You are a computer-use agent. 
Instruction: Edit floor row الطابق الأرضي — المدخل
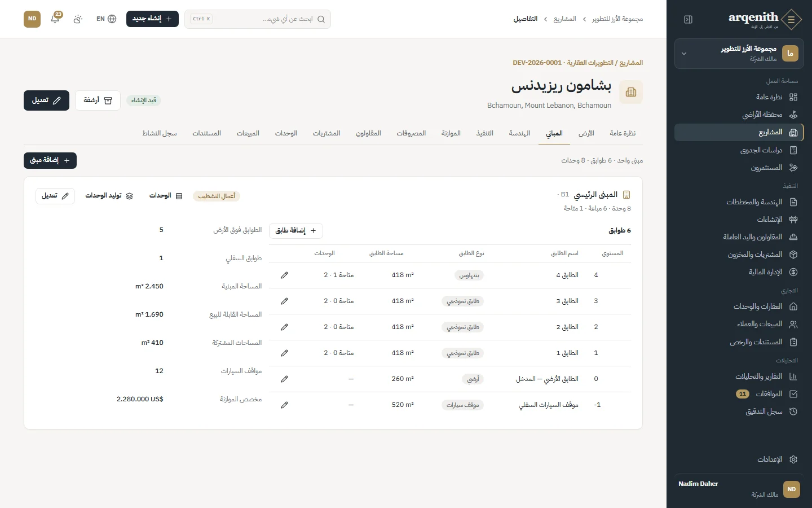285,379
